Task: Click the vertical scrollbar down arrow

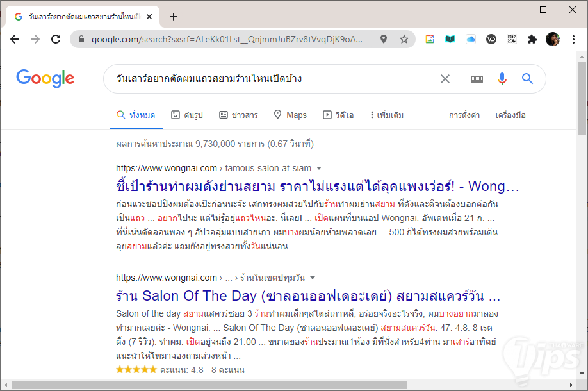Action: tap(582, 373)
